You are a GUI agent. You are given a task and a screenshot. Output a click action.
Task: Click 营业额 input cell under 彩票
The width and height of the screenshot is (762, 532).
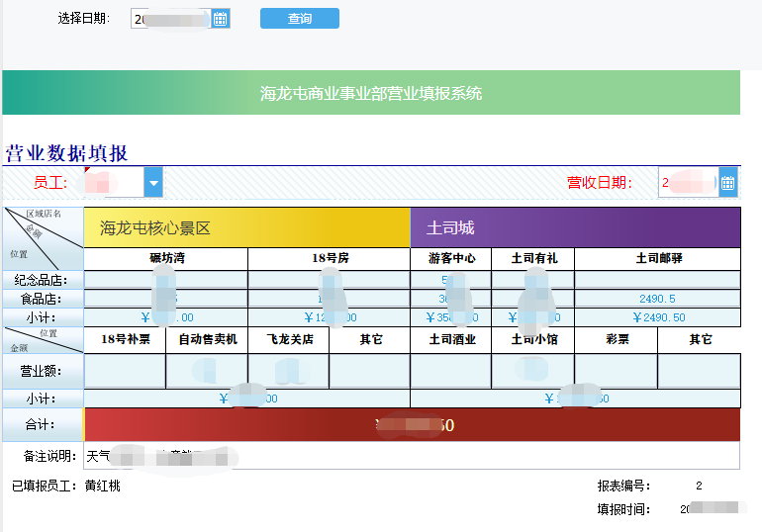617,371
